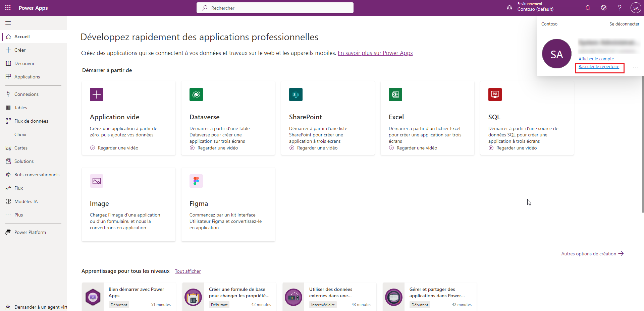Open the help question mark icon
The width and height of the screenshot is (644, 311).
click(x=620, y=8)
